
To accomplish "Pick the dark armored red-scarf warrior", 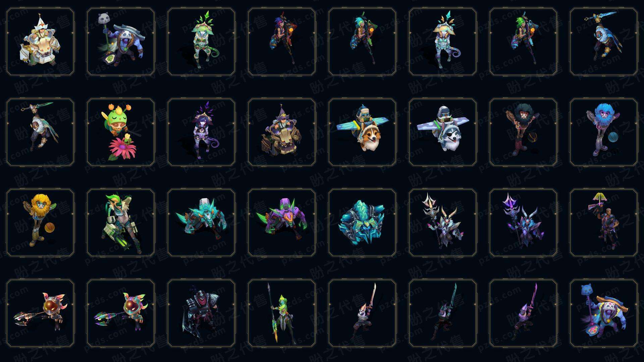I will coord(201,313).
